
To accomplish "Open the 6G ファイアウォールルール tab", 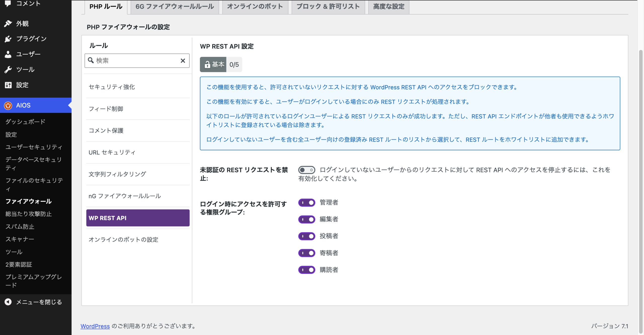I will (175, 7).
